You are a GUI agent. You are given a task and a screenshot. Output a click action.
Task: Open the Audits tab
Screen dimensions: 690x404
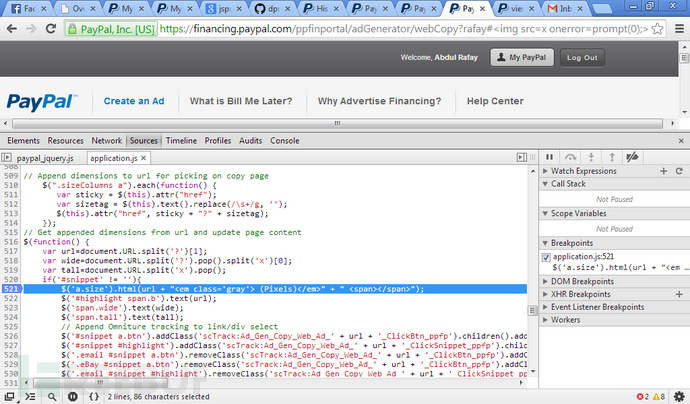pos(250,141)
